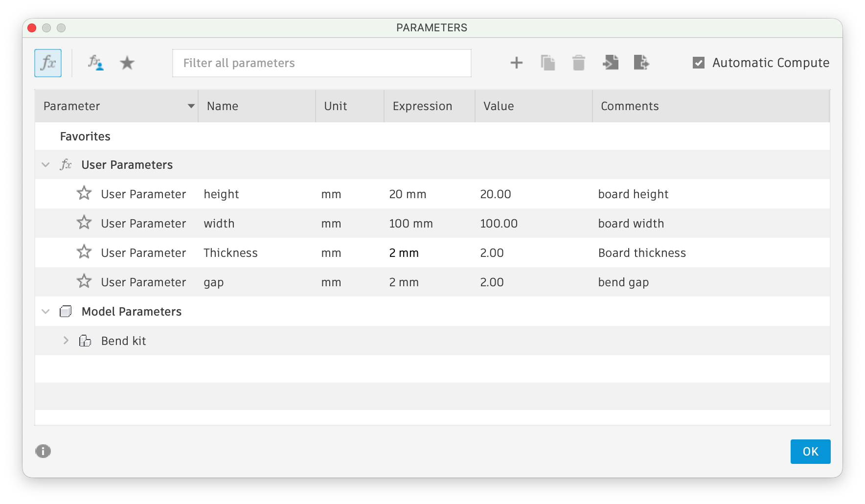Image resolution: width=865 pixels, height=504 pixels.
Task: Collapse the User Parameters group
Action: (46, 164)
